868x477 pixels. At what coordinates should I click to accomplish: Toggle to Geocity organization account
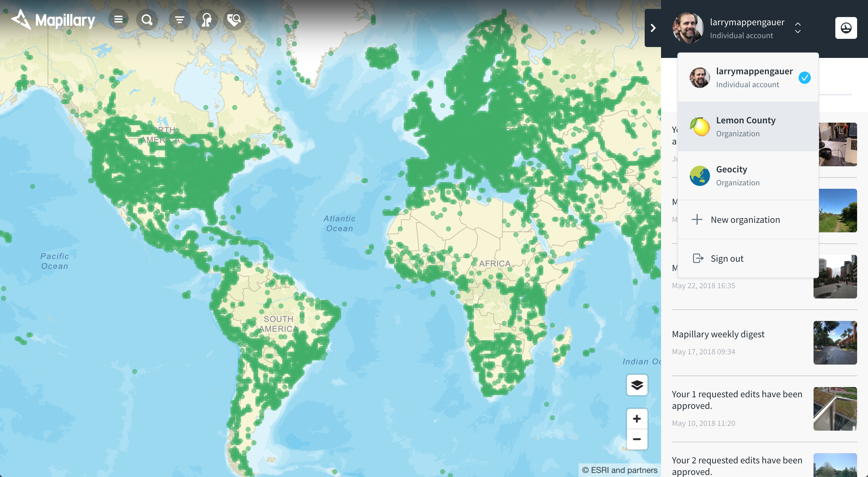tap(748, 175)
